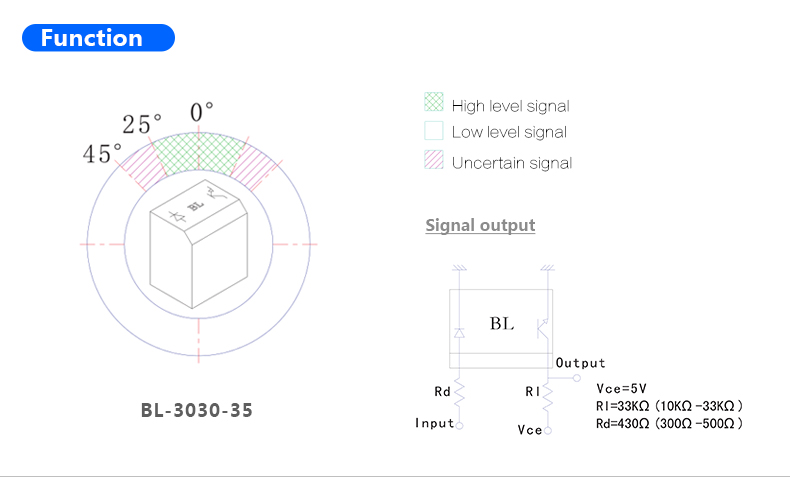Image resolution: width=790 pixels, height=490 pixels.
Task: Select the pink Uncertain signal swatch
Action: [434, 160]
